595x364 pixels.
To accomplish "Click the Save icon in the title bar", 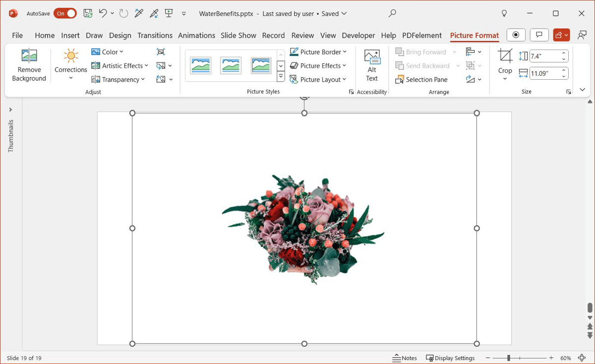I will click(x=88, y=13).
